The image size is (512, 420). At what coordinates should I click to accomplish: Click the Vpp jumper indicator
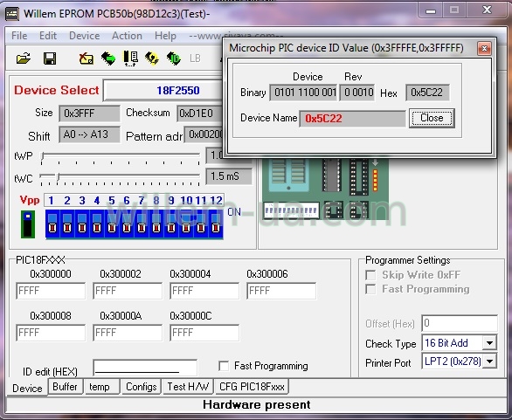28,224
